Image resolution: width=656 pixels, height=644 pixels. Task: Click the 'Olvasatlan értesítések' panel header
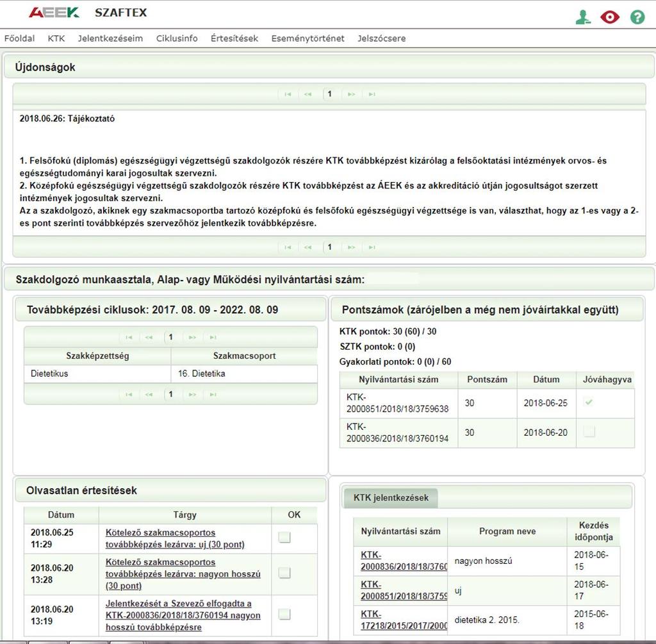coord(170,490)
